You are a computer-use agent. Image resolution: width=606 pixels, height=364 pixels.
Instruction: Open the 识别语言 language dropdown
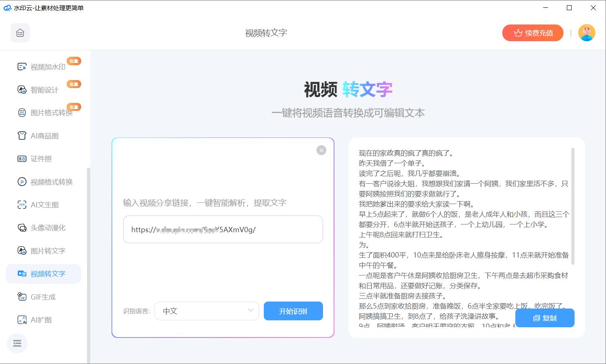click(x=207, y=311)
